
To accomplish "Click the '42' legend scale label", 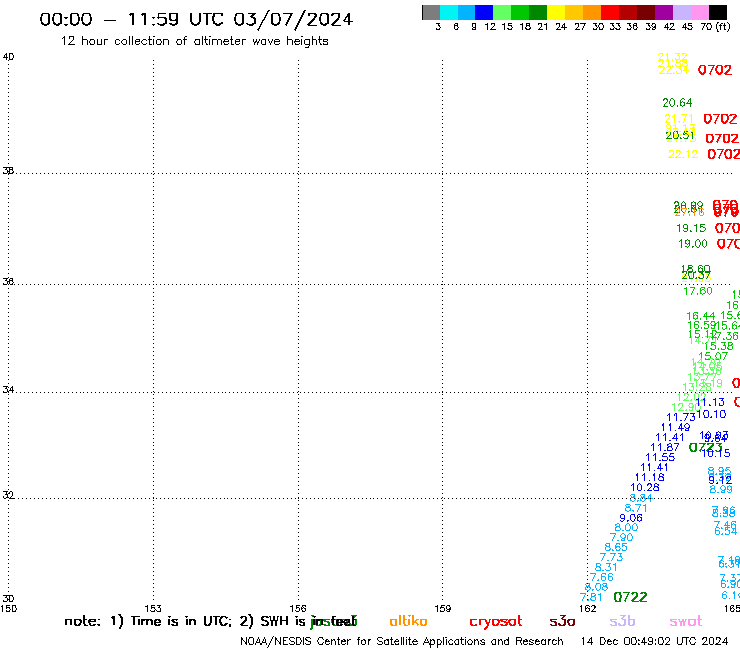I will pos(669,26).
